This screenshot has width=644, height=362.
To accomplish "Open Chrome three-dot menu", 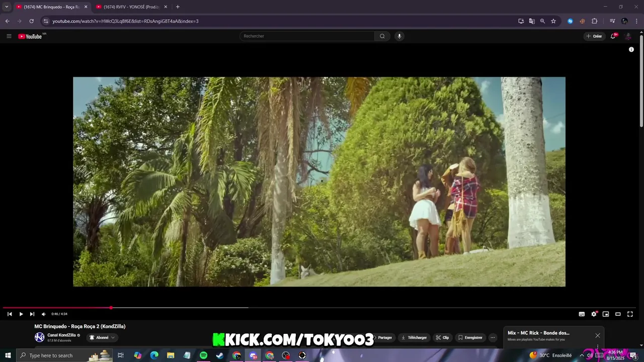I will click(636, 21).
